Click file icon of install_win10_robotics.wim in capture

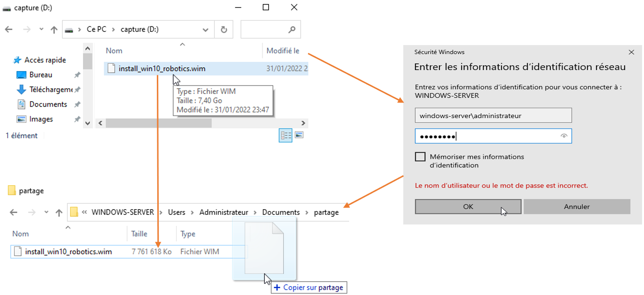coord(111,69)
